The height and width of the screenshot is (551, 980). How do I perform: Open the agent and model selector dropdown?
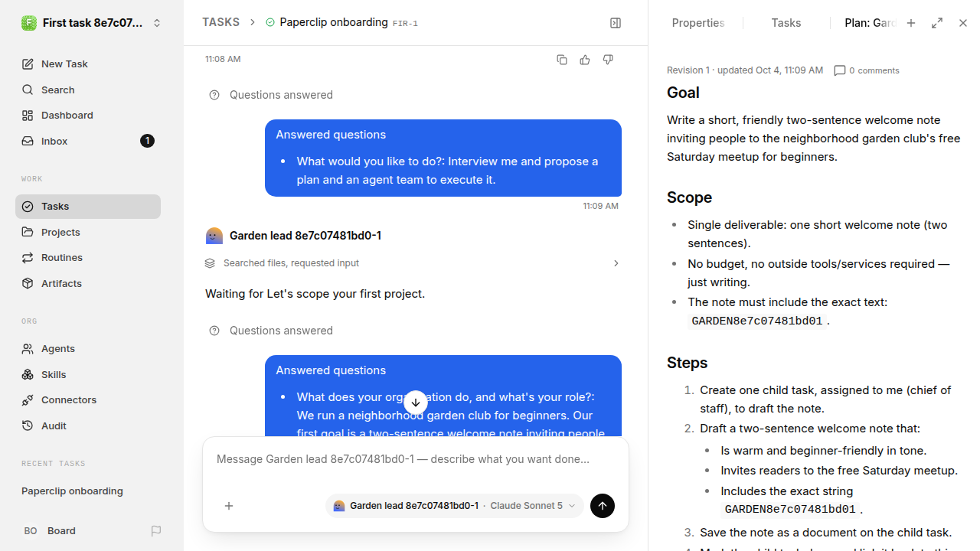coord(455,506)
